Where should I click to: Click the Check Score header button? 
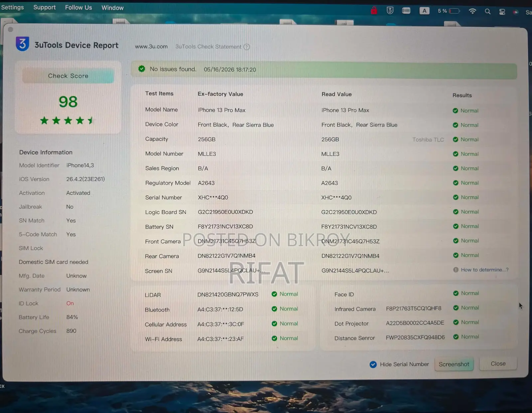(x=68, y=76)
